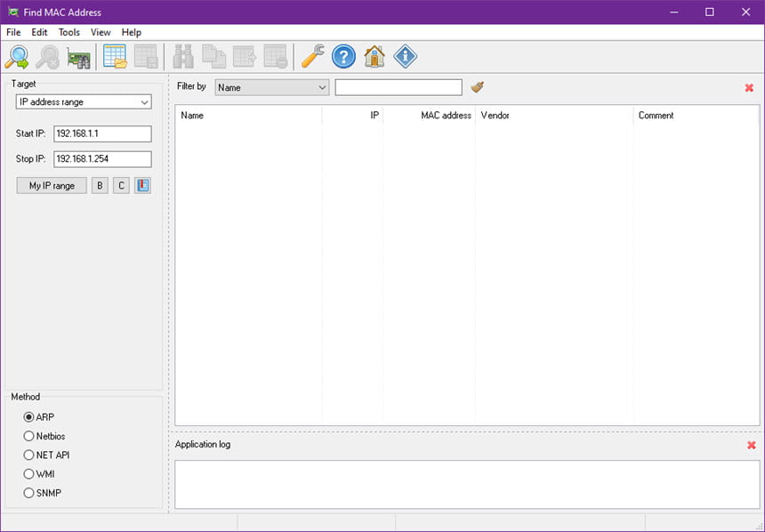Image resolution: width=765 pixels, height=532 pixels.
Task: Open help with the blue question mark
Action: 343,57
